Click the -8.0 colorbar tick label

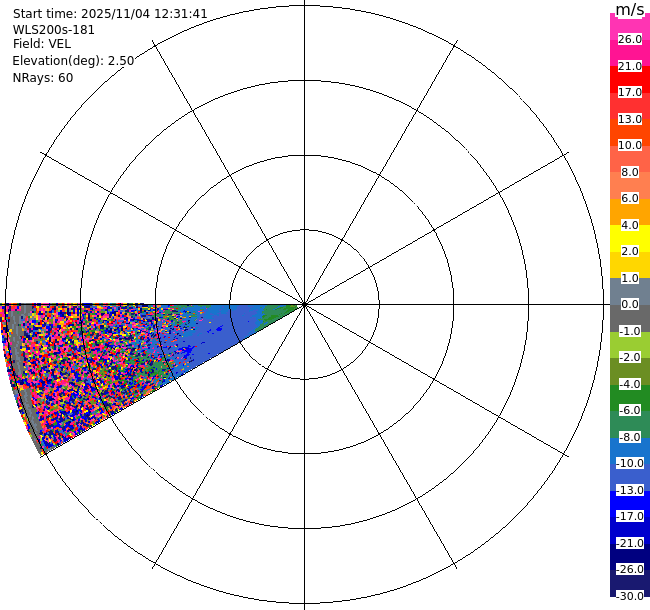(x=630, y=437)
